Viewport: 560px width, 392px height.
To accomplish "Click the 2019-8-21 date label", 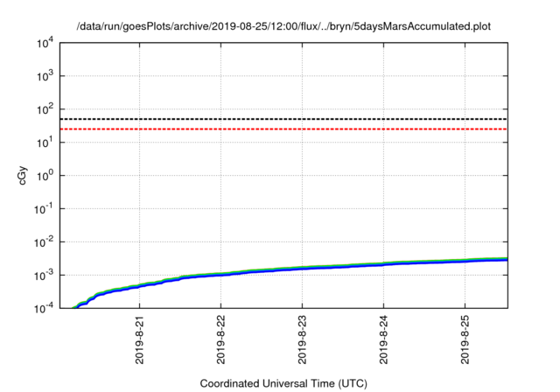I will pos(139,339).
